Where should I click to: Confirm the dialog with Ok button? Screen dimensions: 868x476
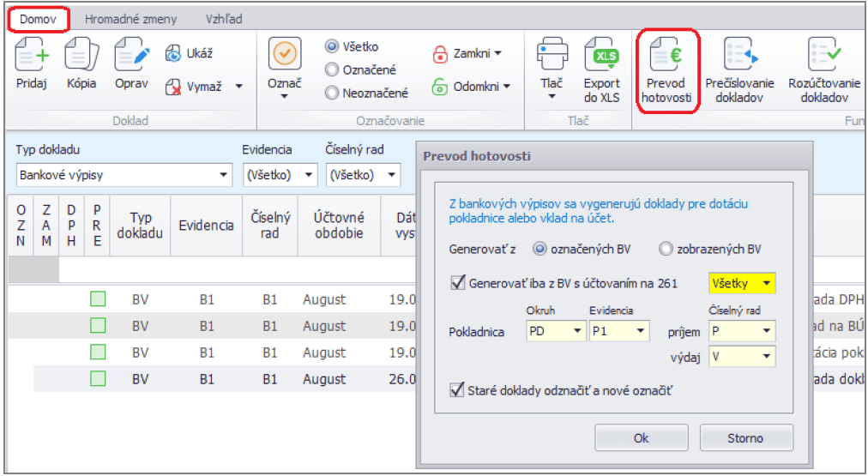641,438
